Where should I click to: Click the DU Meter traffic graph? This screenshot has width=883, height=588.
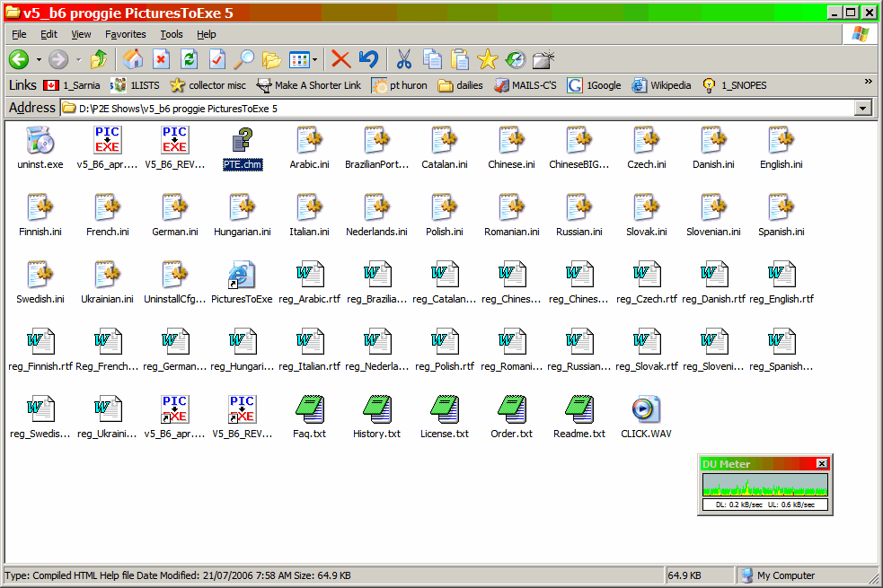(x=764, y=485)
